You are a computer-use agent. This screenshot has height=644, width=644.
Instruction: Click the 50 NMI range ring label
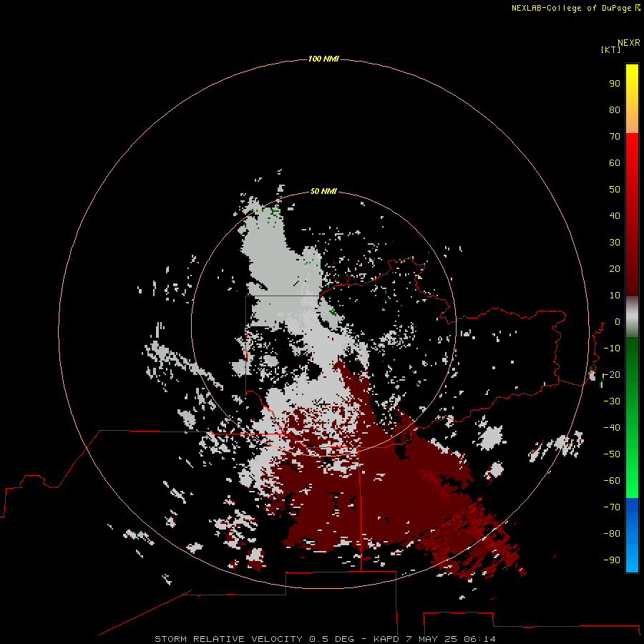323,191
